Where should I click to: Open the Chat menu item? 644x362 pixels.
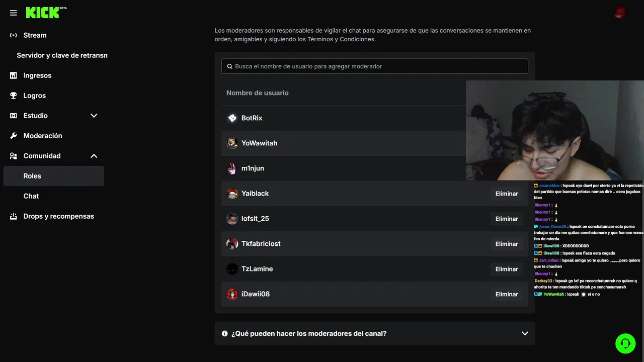pyautogui.click(x=31, y=196)
